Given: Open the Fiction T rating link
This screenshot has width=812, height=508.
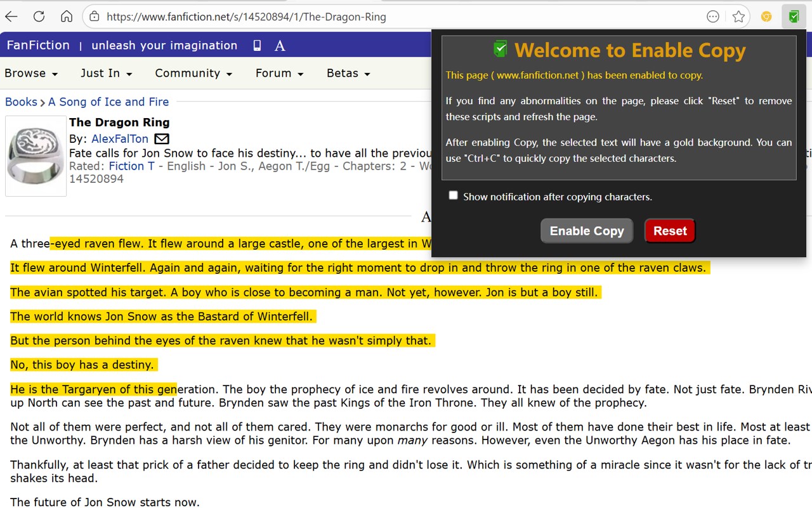Looking at the screenshot, I should [x=131, y=166].
